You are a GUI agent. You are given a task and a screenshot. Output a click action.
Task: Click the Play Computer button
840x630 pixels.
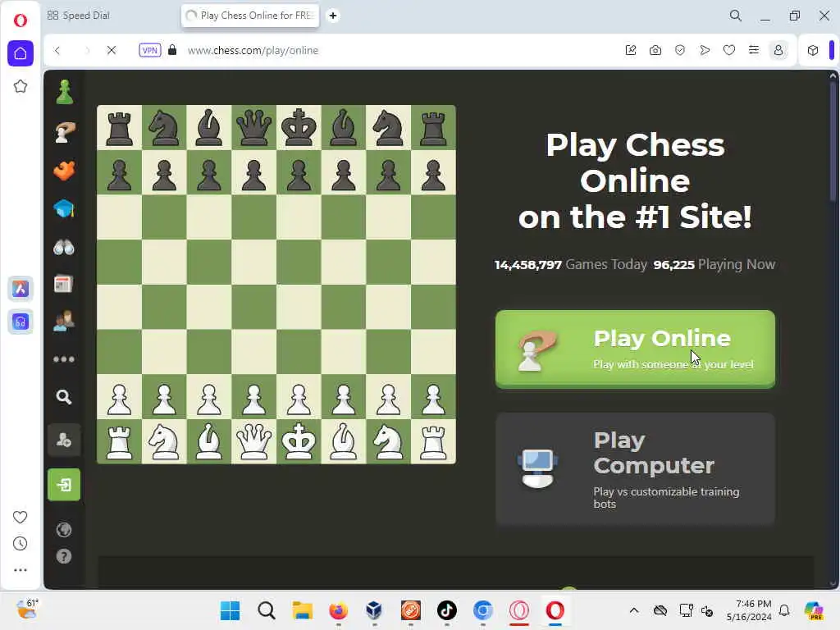pyautogui.click(x=635, y=468)
